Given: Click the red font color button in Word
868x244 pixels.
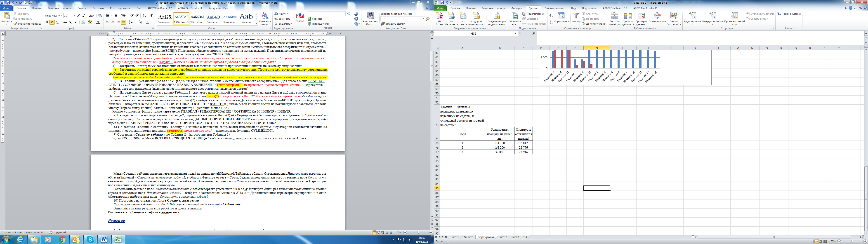Looking at the screenshot, I should (x=98, y=22).
